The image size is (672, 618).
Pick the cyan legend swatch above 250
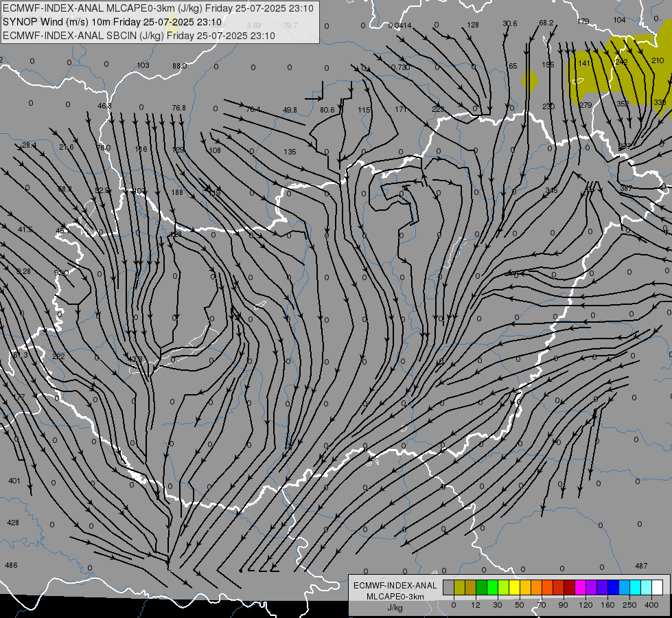tap(636, 588)
